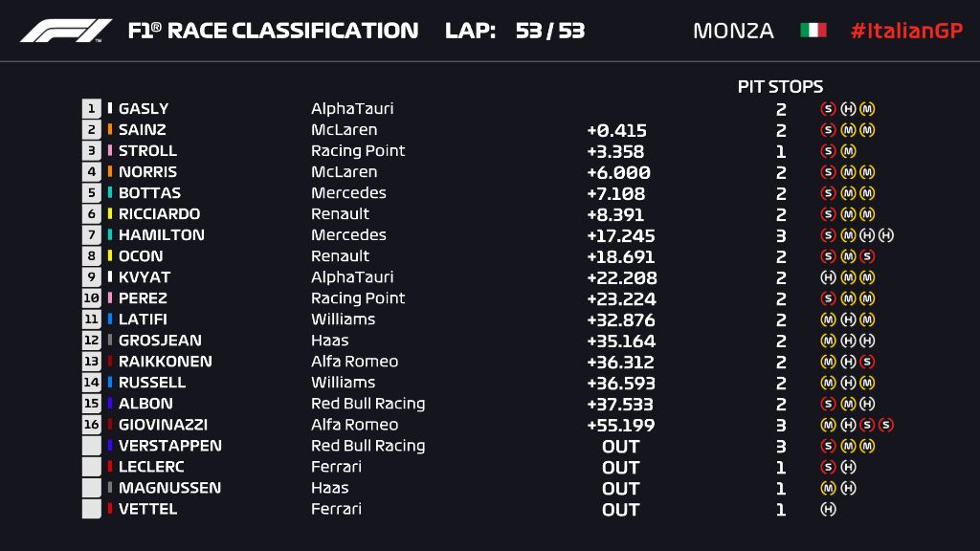Click Hamilton's teal team color bar
The width and height of the screenshot is (980, 551).
110,235
